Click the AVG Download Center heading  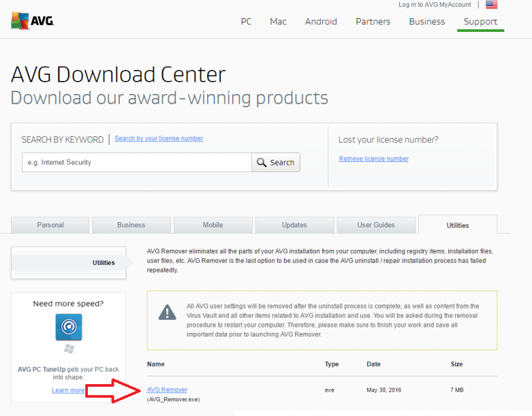click(x=118, y=74)
